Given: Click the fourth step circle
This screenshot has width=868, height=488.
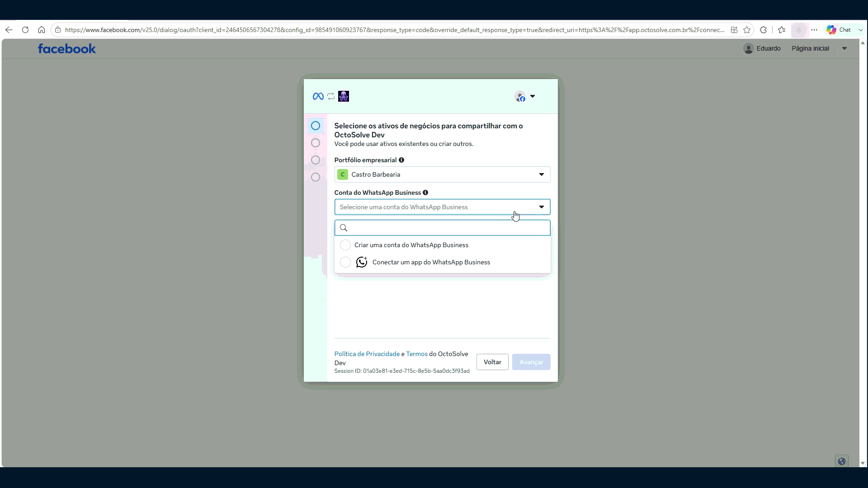Looking at the screenshot, I should pos(316,177).
